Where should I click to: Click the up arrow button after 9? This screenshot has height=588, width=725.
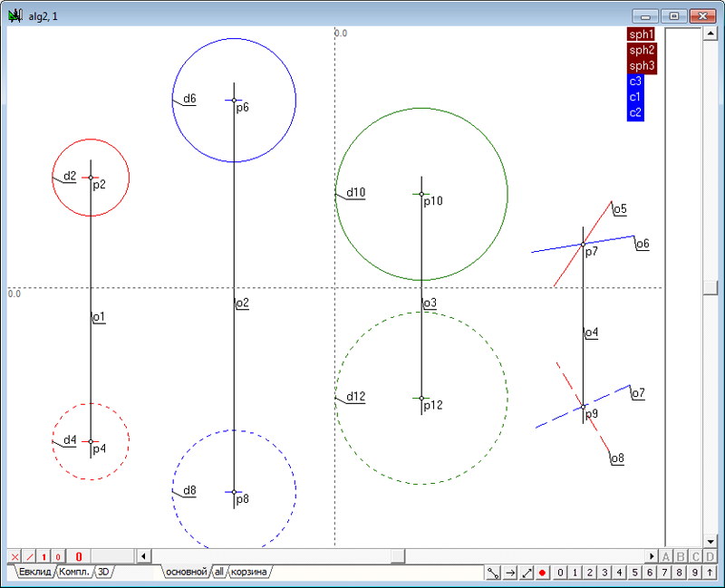(710, 573)
